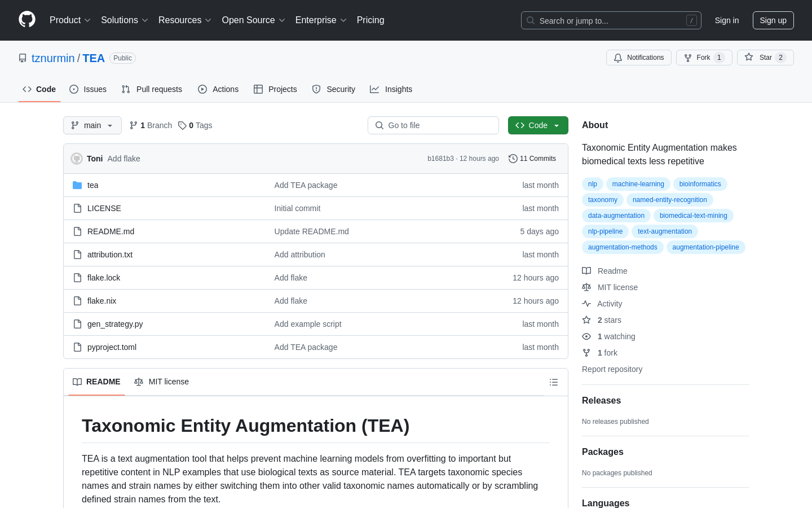The height and width of the screenshot is (508, 812).
Task: Open the 'Add example script' commit message
Action: [308, 324]
